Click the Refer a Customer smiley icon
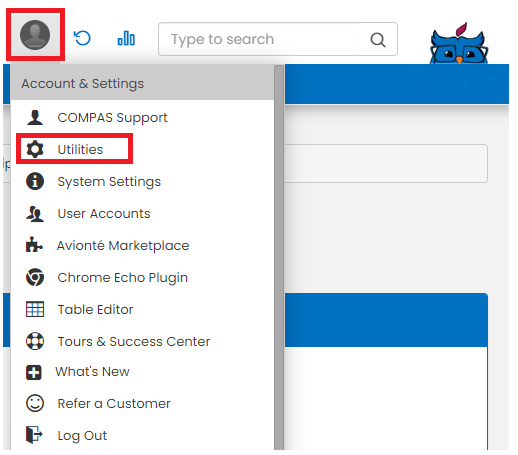Image resolution: width=518 pixels, height=455 pixels. point(35,403)
